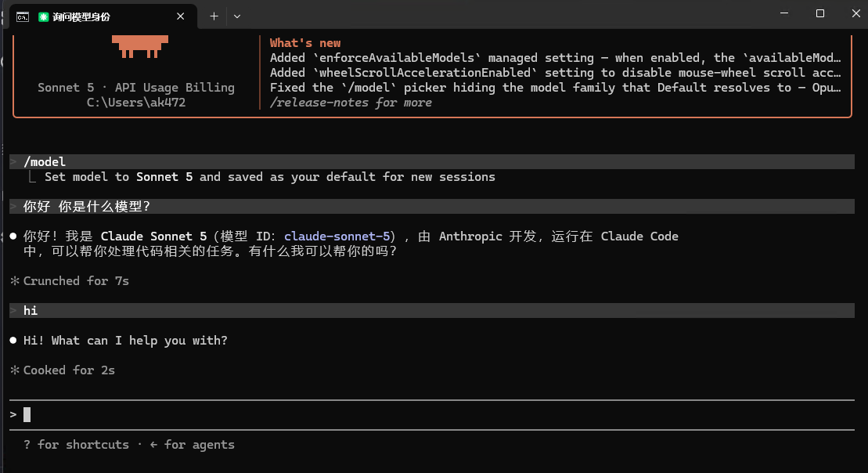Image resolution: width=868 pixels, height=473 pixels.
Task: Click the terminal icon in the tab
Action: pyautogui.click(x=23, y=17)
